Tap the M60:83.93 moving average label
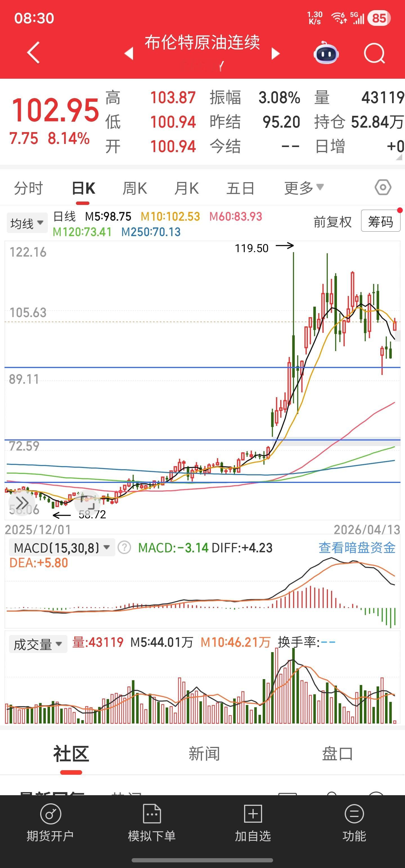Screen dimensions: 405x868 click(236, 217)
